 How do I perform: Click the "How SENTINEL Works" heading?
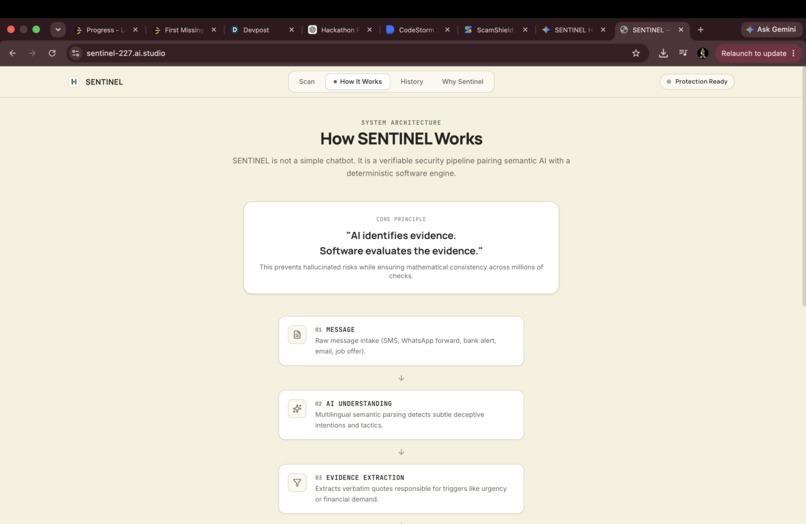401,139
